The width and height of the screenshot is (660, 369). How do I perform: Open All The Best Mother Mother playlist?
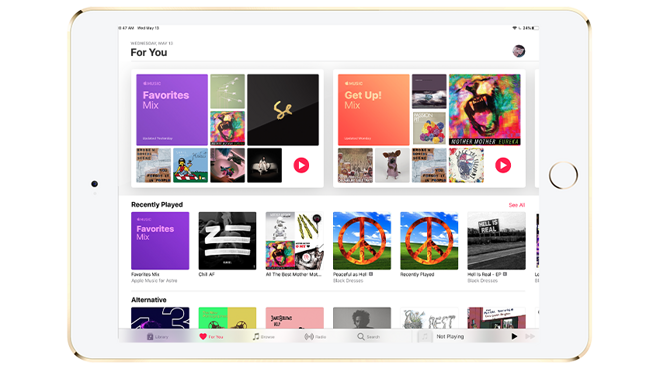point(295,241)
